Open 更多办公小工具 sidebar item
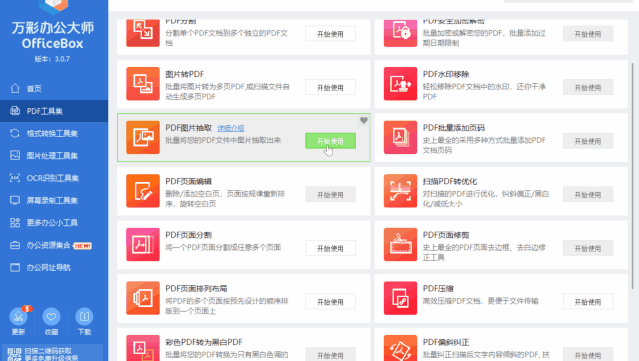The width and height of the screenshot is (639, 361). tap(54, 223)
